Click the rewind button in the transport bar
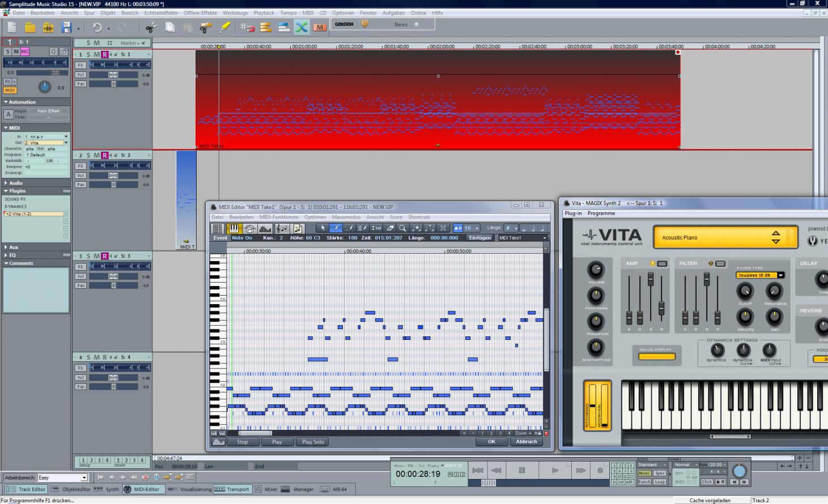 pos(496,470)
